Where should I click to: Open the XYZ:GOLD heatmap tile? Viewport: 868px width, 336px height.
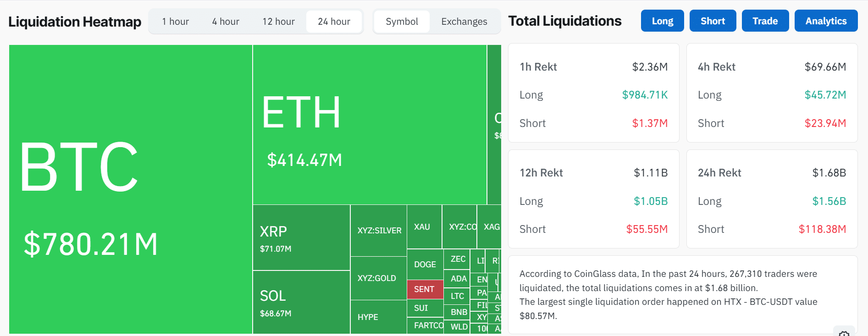[x=378, y=278]
